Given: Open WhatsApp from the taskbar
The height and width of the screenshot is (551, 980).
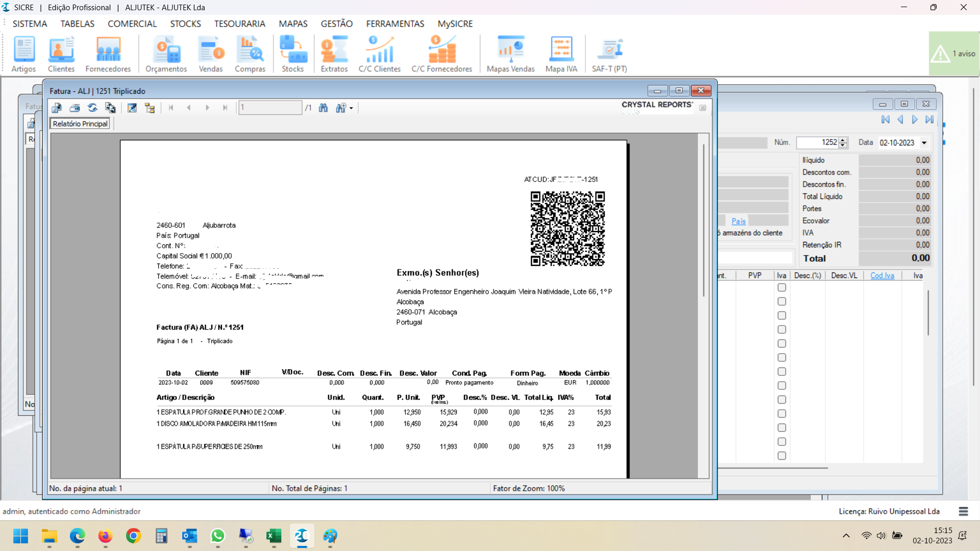Looking at the screenshot, I should point(218,536).
